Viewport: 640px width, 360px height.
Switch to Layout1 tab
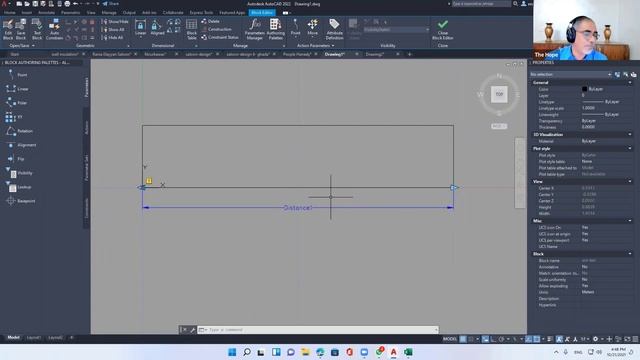pyautogui.click(x=33, y=338)
